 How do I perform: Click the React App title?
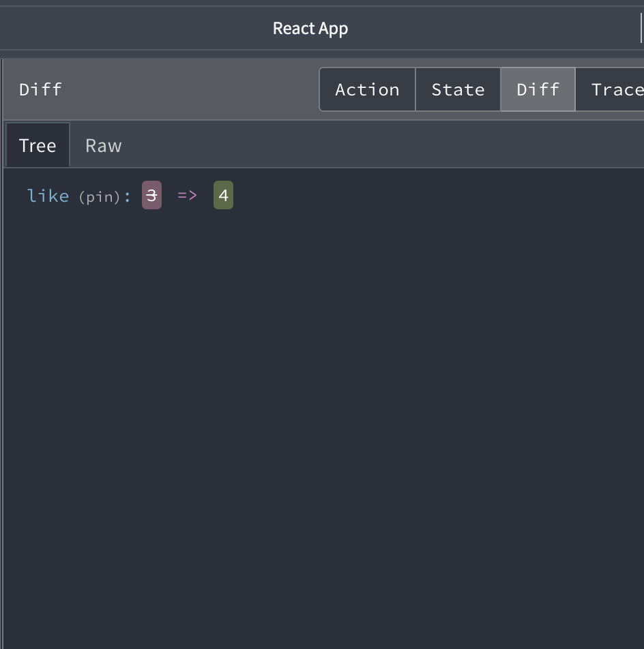tap(310, 29)
